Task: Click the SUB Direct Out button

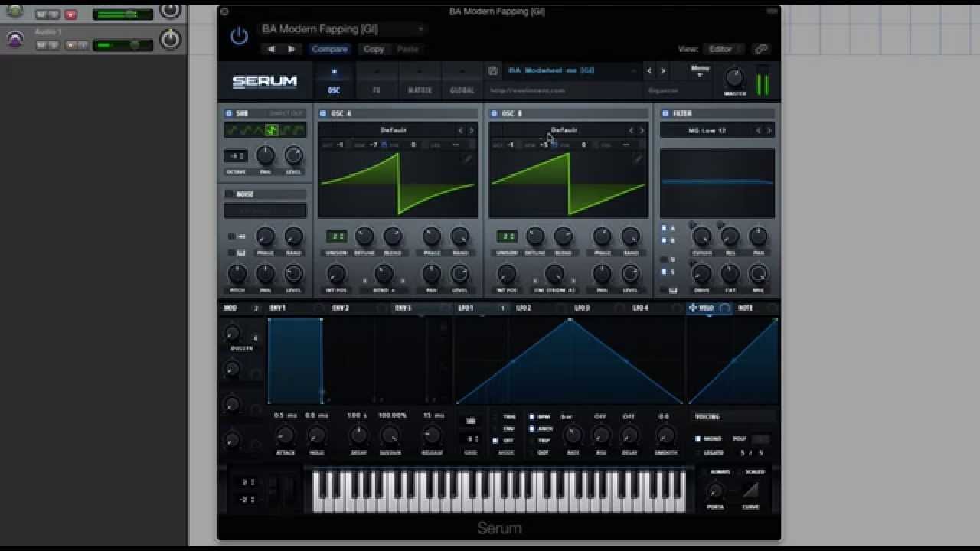Action: (x=286, y=113)
